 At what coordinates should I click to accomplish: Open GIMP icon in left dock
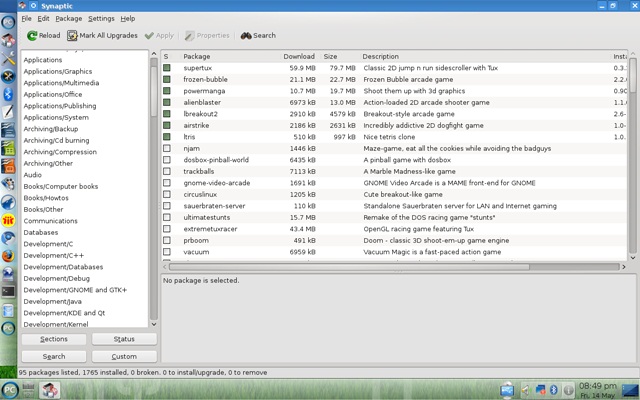click(8, 184)
